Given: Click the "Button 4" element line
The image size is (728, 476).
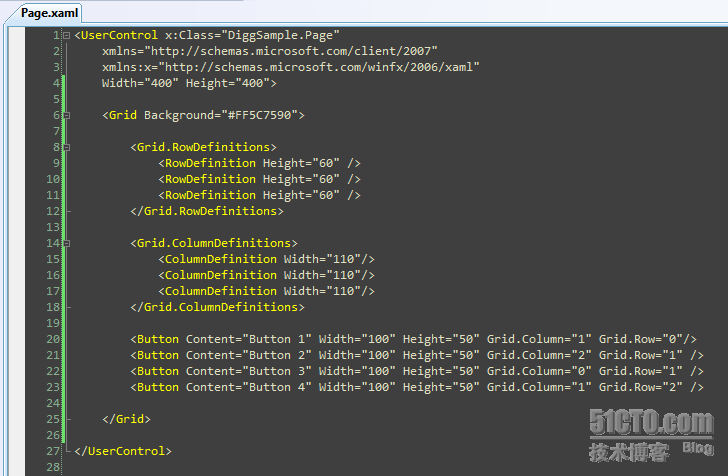Looking at the screenshot, I should 417,387.
